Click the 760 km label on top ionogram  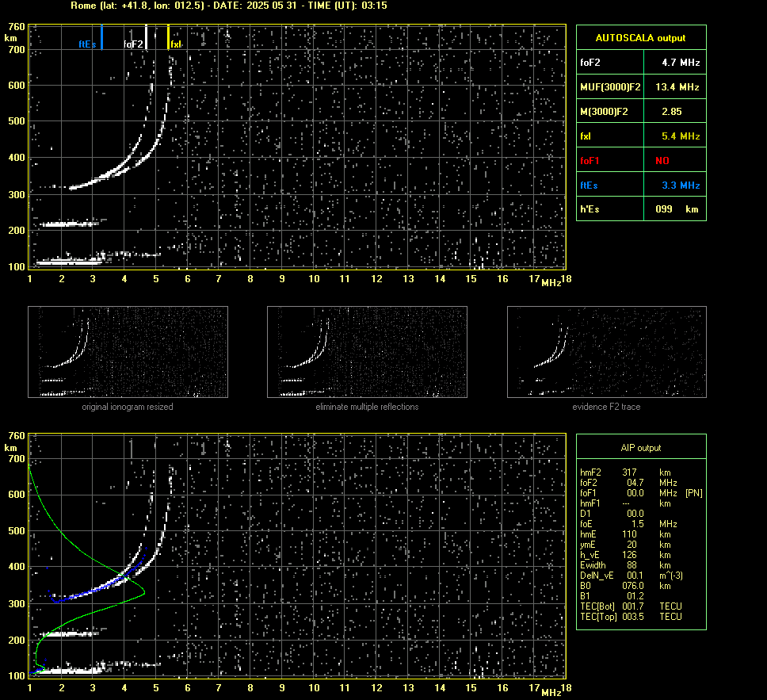16,26
